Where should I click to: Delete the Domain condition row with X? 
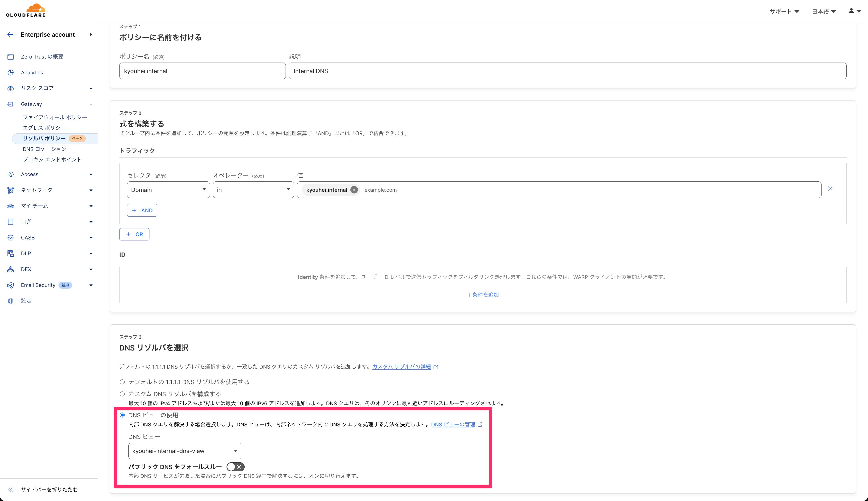click(830, 188)
